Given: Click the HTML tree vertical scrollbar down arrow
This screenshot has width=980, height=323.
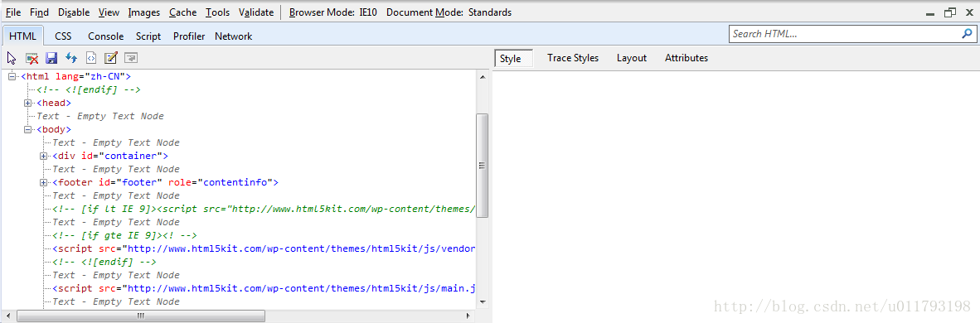Looking at the screenshot, I should (482, 301).
